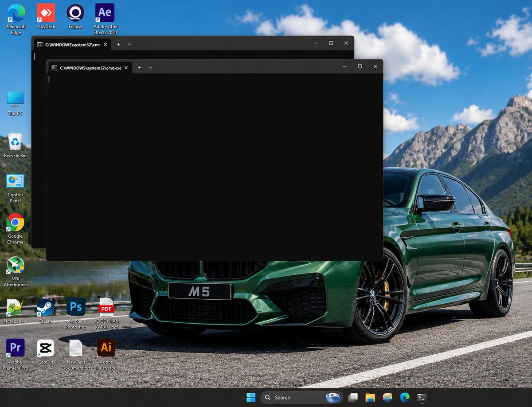
Task: Close the cmd.exe tab in the front terminal
Action: point(126,68)
